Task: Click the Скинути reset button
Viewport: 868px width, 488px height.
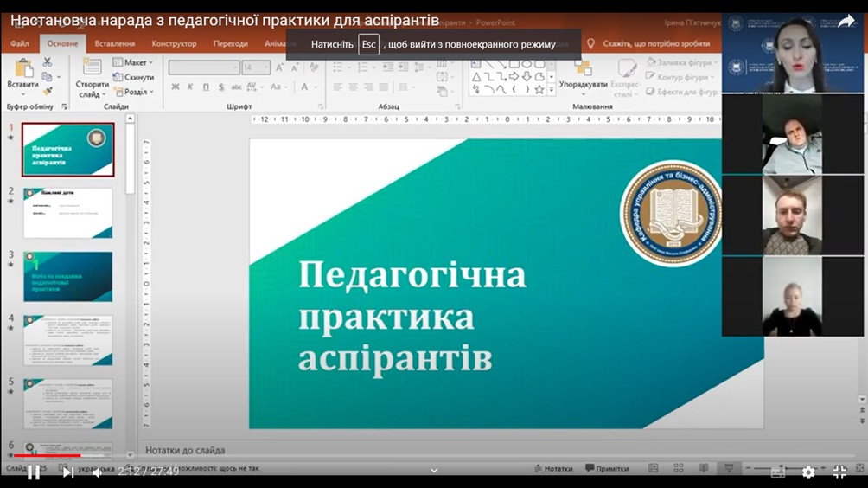Action: pyautogui.click(x=133, y=77)
